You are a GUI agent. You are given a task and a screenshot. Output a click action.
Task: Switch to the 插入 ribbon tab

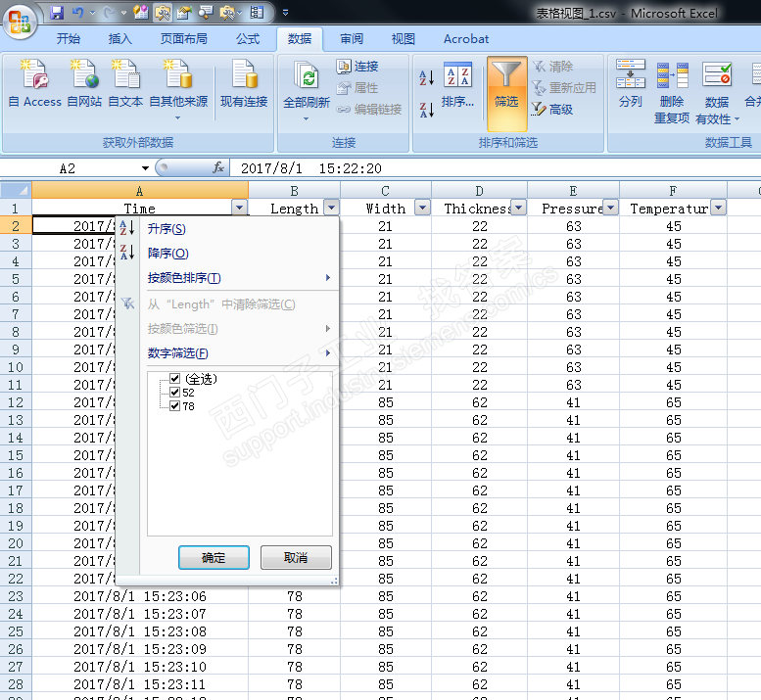click(119, 39)
